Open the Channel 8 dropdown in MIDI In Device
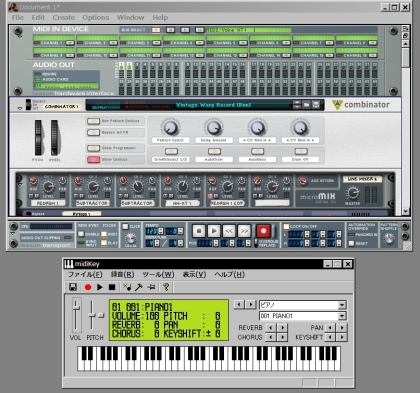This screenshot has width=420, height=393. click(372, 43)
